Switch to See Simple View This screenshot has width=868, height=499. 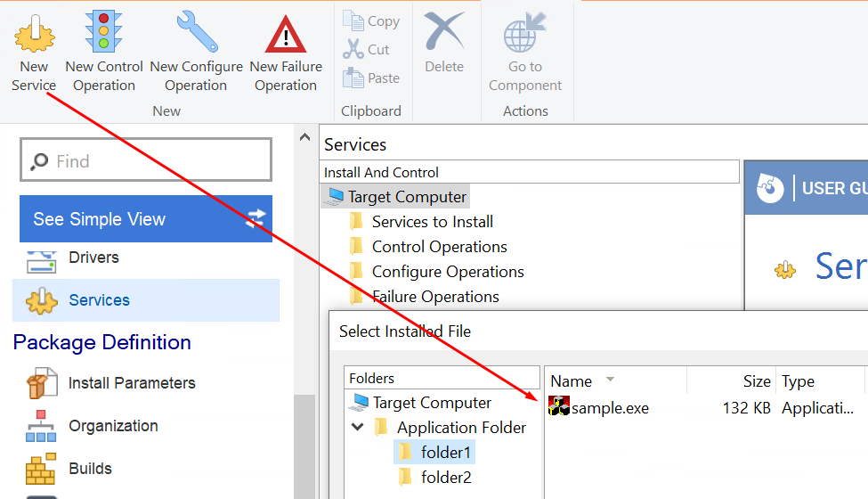click(x=146, y=219)
